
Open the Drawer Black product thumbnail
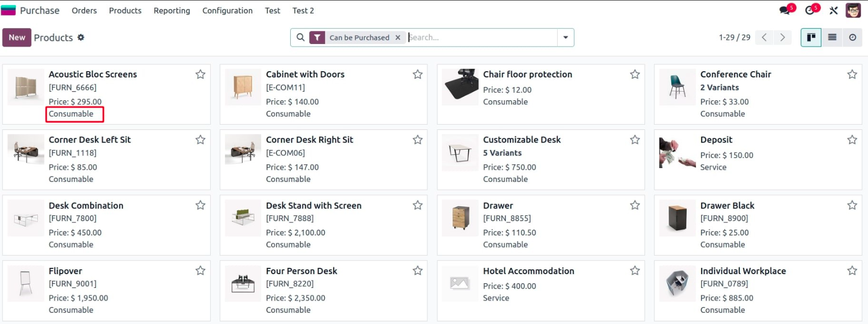pyautogui.click(x=677, y=218)
